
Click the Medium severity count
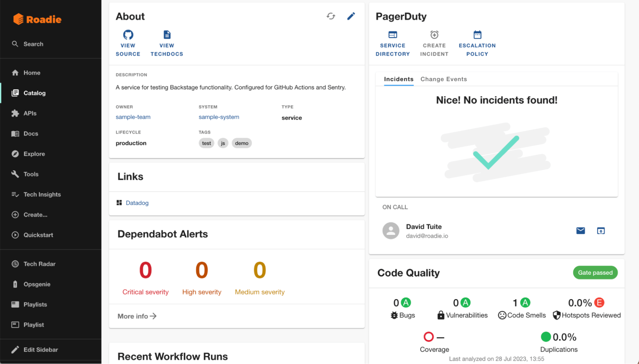(260, 270)
